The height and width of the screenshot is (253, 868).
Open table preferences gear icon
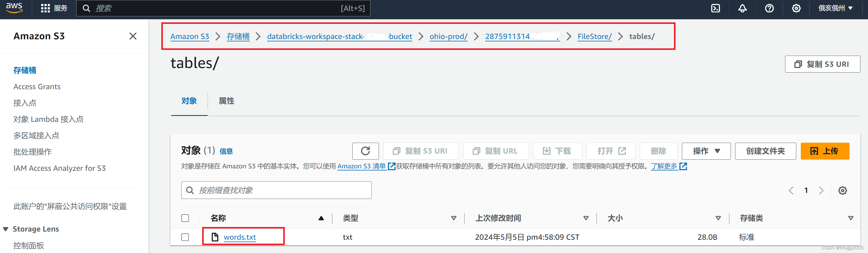click(842, 190)
